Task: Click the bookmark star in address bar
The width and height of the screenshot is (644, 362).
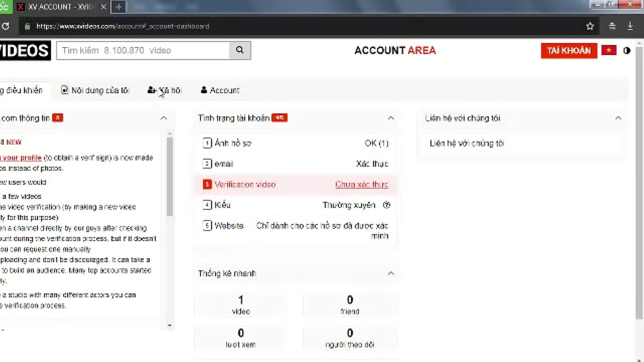Action: [590, 26]
